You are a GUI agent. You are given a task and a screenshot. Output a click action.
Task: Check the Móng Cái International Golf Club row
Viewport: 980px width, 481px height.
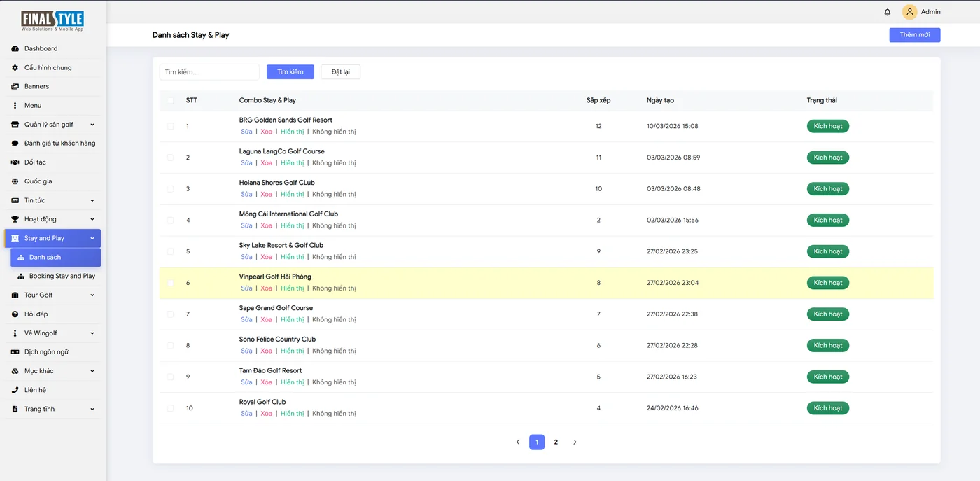click(x=170, y=221)
